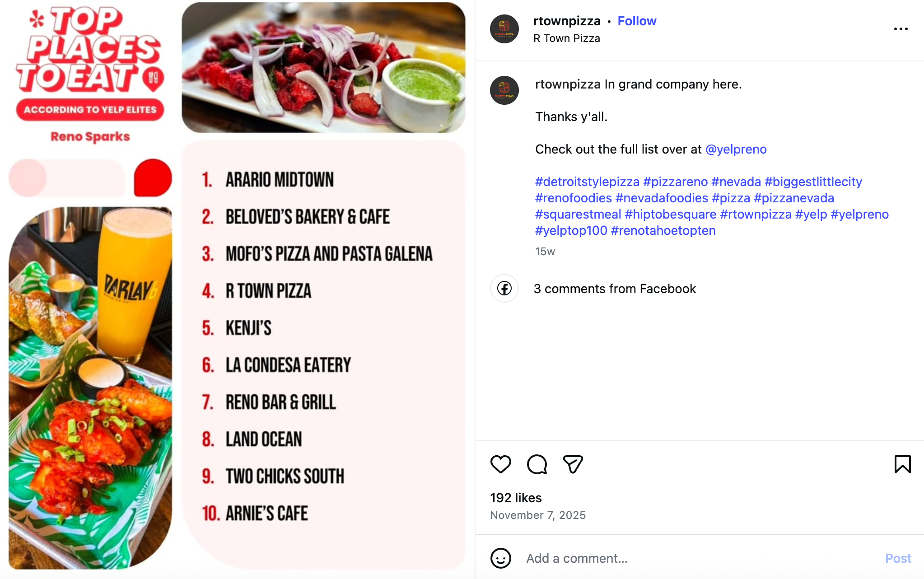Click the rtownpizza avatar in the post header
The height and width of the screenshot is (579, 924).
pyautogui.click(x=504, y=28)
